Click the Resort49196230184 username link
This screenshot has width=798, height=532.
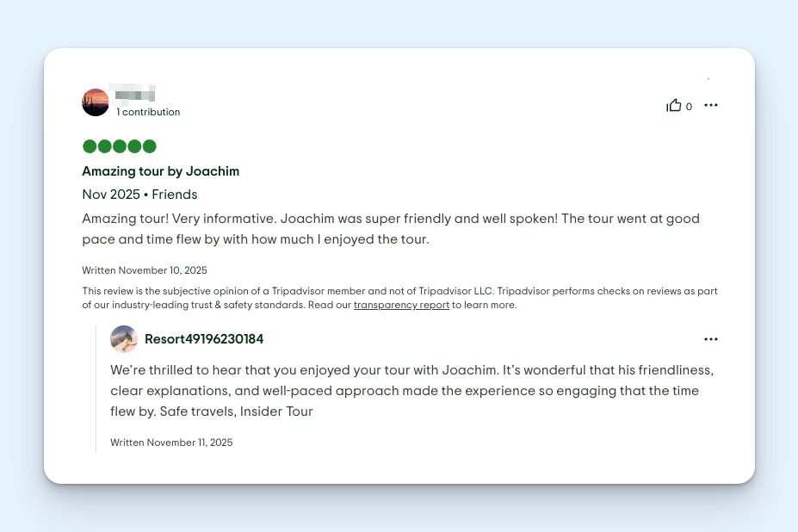204,338
